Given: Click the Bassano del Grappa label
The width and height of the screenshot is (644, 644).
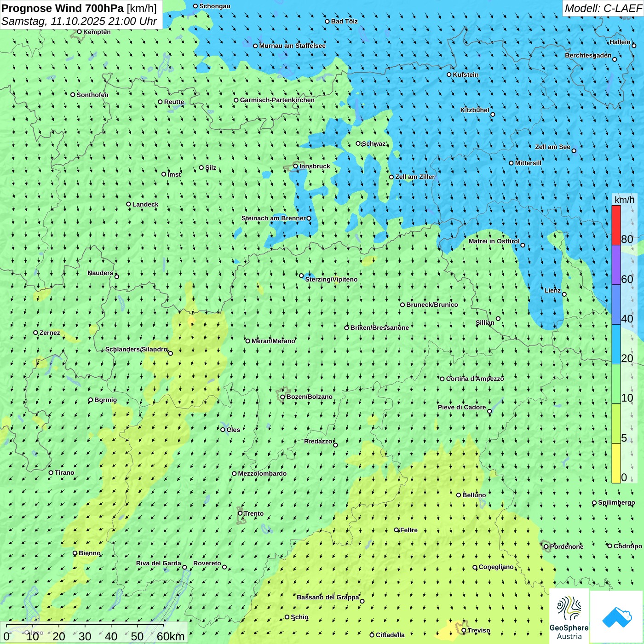Looking at the screenshot, I should tap(328, 597).
